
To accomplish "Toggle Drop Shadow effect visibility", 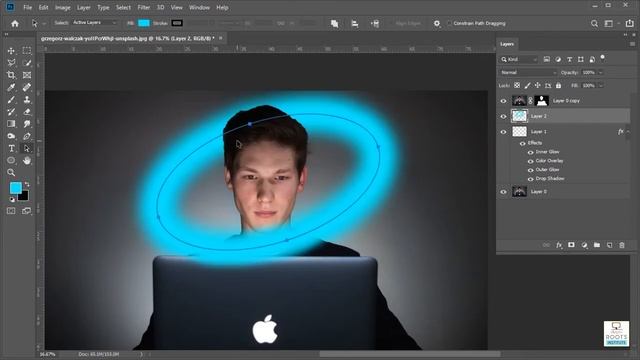I will [x=531, y=179].
